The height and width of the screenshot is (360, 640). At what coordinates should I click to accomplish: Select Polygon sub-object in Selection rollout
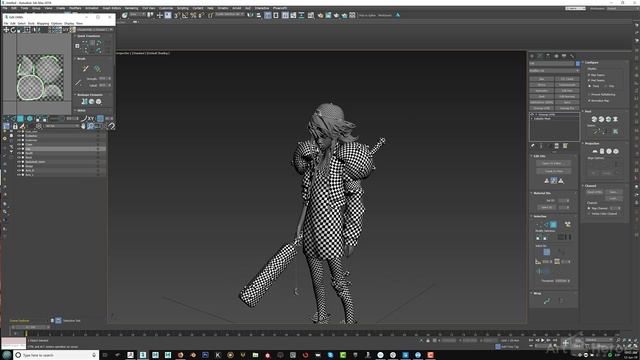click(x=553, y=225)
